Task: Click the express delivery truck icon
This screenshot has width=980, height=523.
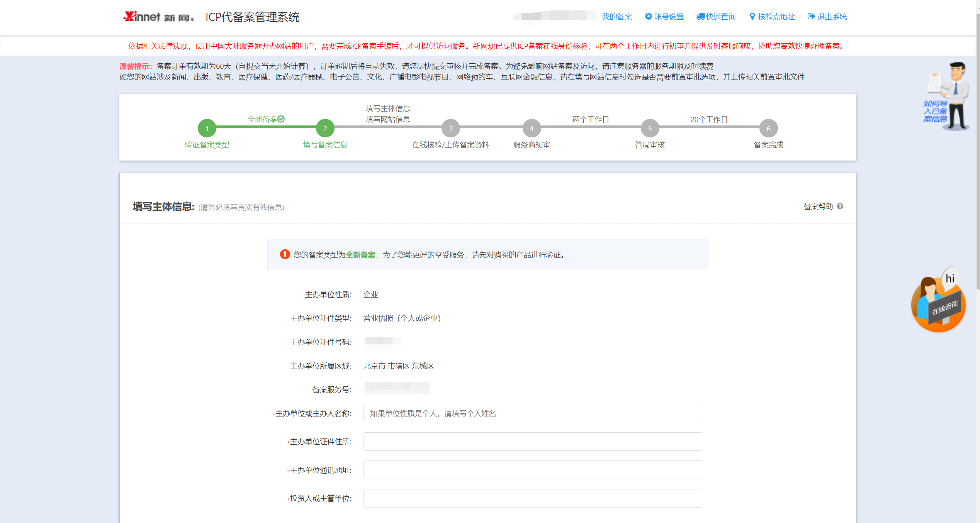Action: 700,17
